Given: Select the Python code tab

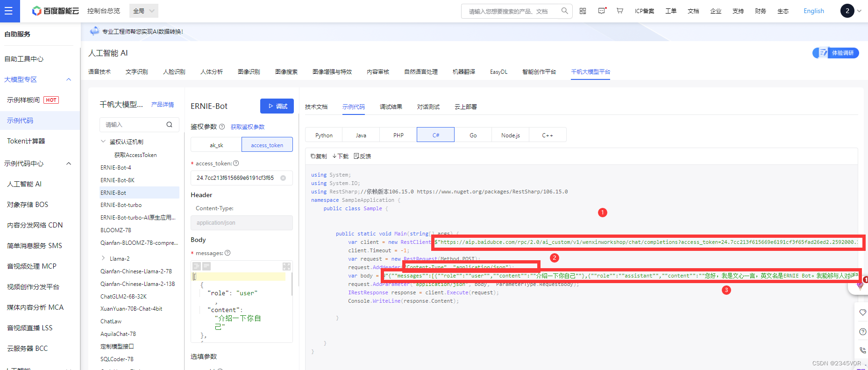Looking at the screenshot, I should tap(324, 135).
